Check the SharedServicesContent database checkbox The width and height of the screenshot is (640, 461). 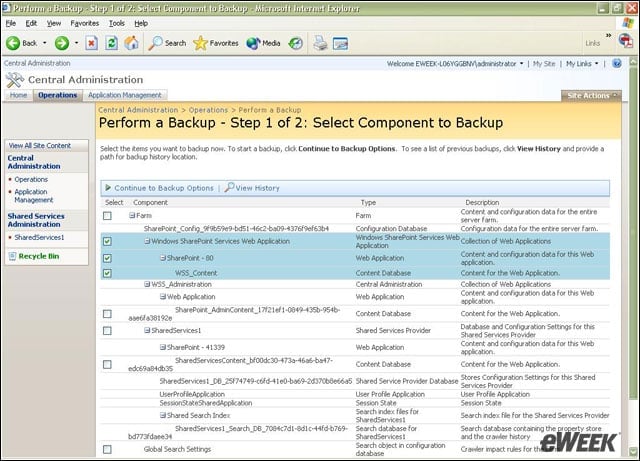coord(107,364)
